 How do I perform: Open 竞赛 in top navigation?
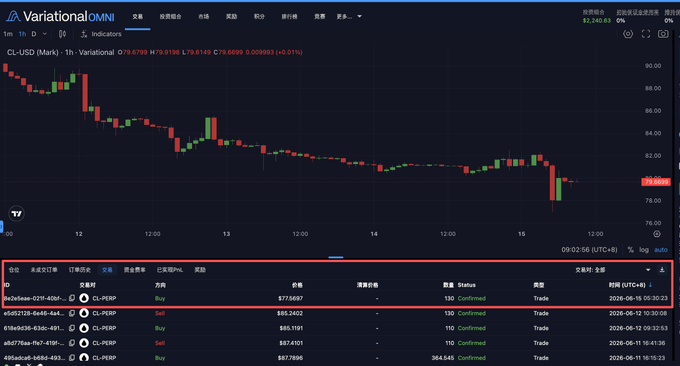pos(320,16)
